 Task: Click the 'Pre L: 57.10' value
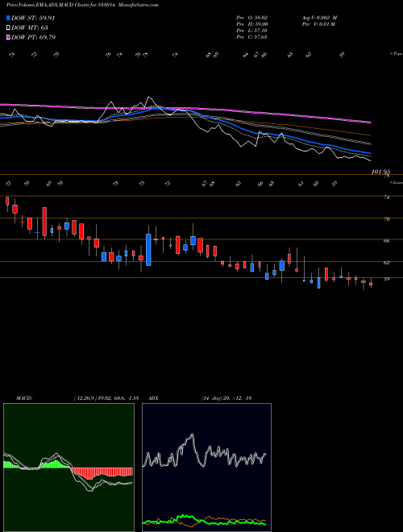(252, 30)
